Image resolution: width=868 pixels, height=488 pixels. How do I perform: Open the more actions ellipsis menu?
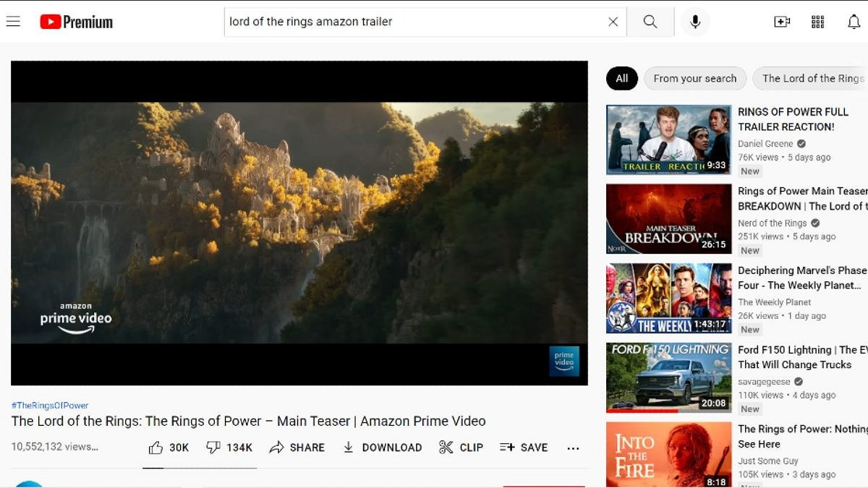click(573, 448)
